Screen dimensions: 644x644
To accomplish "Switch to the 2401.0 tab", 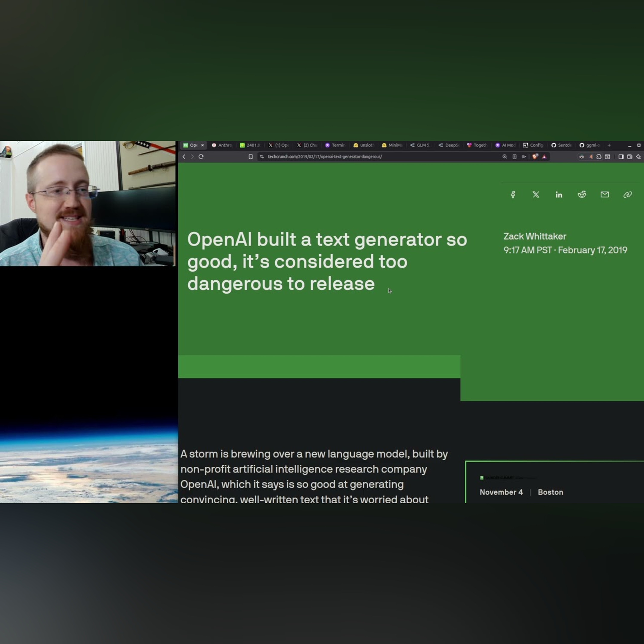I will coord(250,145).
